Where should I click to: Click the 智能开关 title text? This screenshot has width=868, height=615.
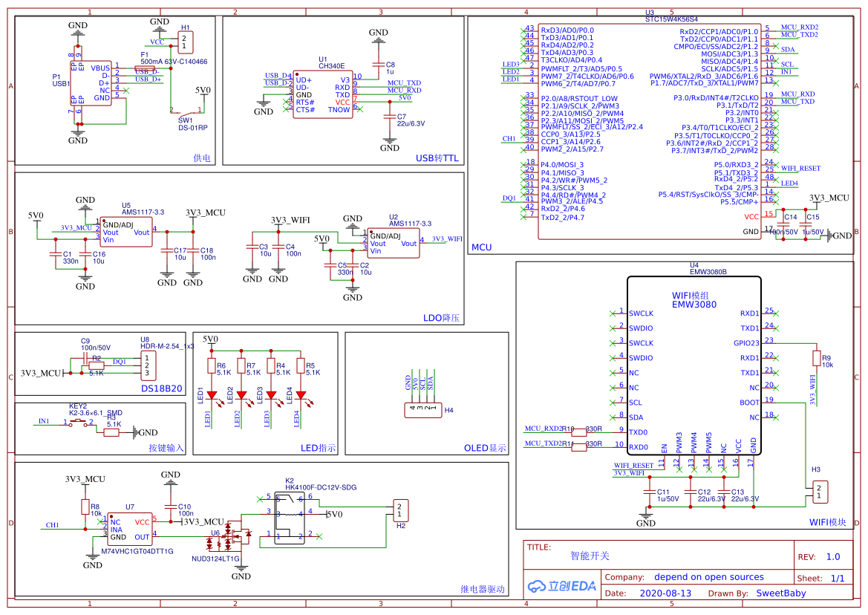tap(590, 556)
